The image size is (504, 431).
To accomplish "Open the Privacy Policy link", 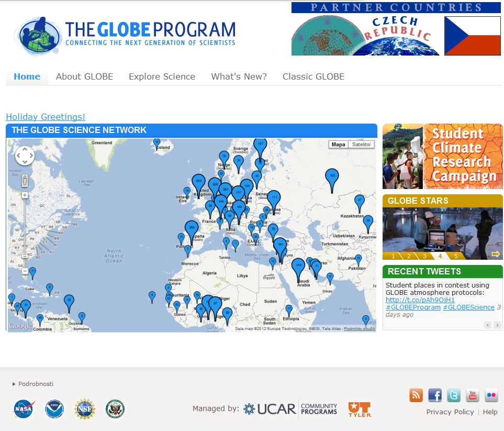I will tap(450, 412).
